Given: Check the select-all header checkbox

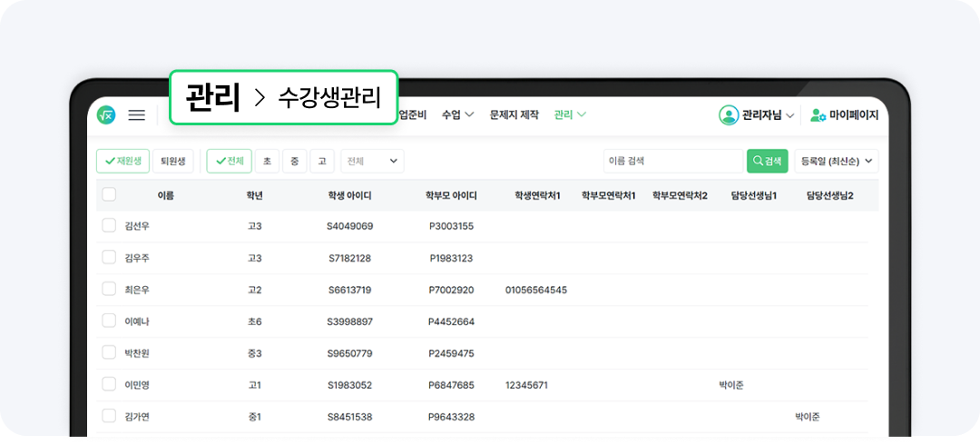Looking at the screenshot, I should [109, 194].
